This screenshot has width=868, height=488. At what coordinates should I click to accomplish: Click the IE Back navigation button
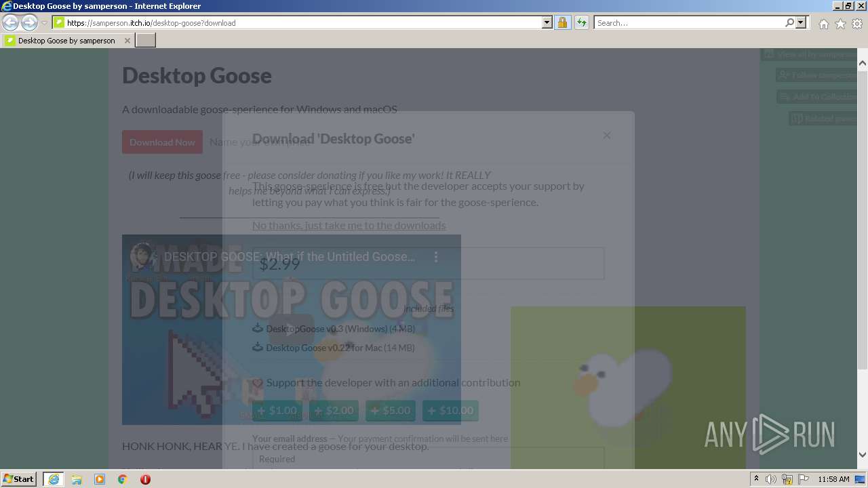10,22
